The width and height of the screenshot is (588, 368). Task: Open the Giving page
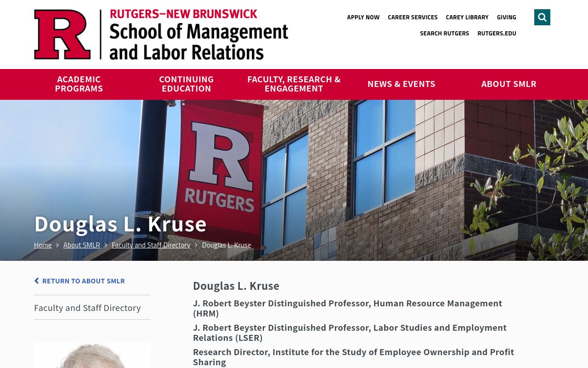click(506, 17)
